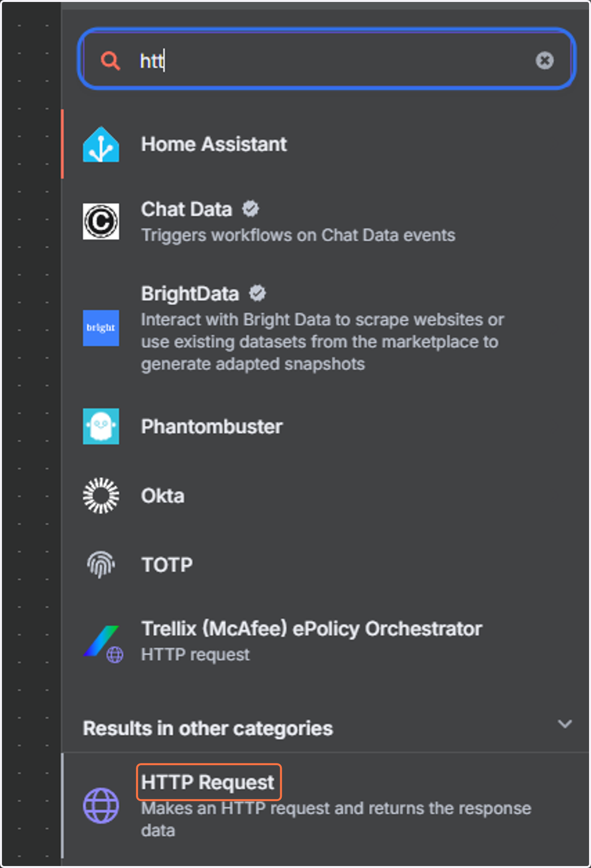Select Phantombuster node title
Viewport: 591px width, 868px height.
pos(212,427)
